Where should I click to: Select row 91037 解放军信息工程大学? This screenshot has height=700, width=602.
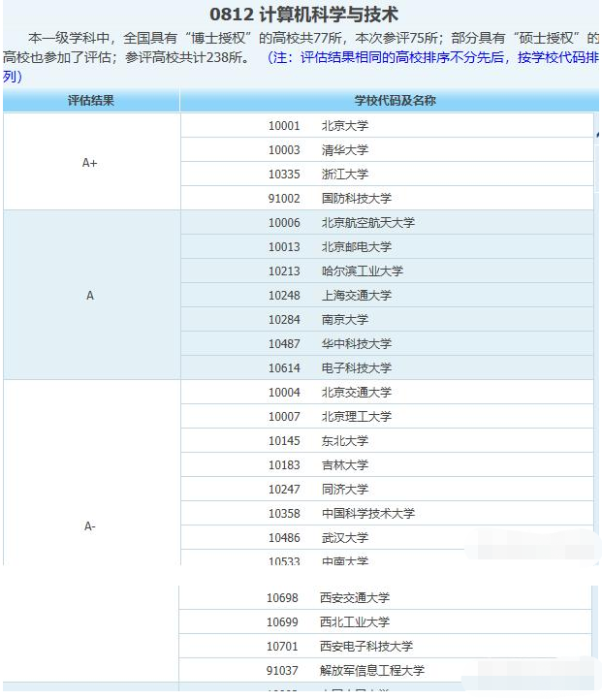385,670
